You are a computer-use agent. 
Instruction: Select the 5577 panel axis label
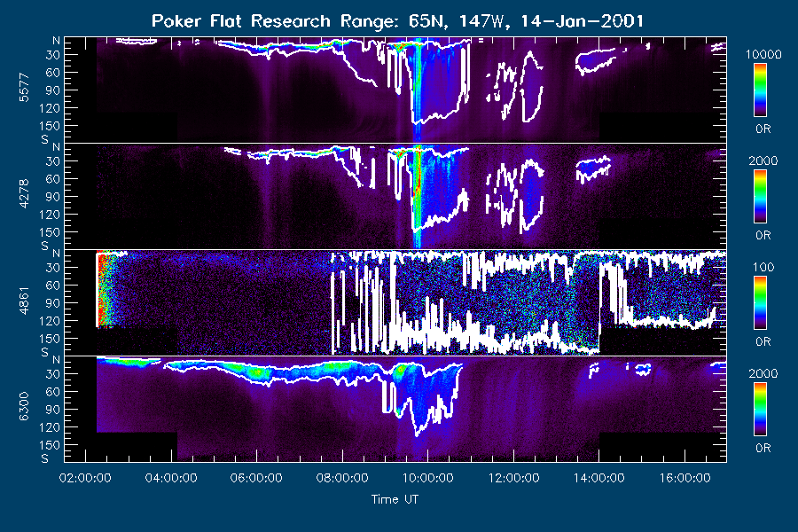click(x=24, y=88)
